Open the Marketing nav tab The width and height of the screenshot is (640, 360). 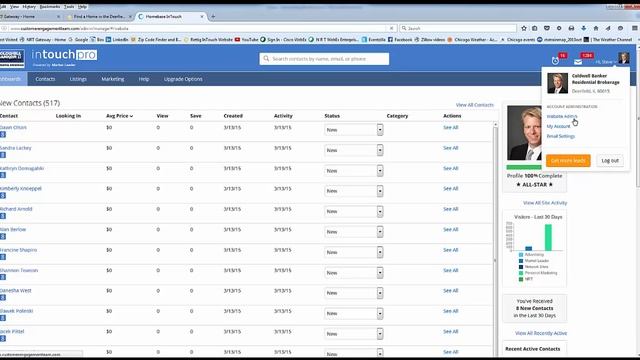click(113, 79)
